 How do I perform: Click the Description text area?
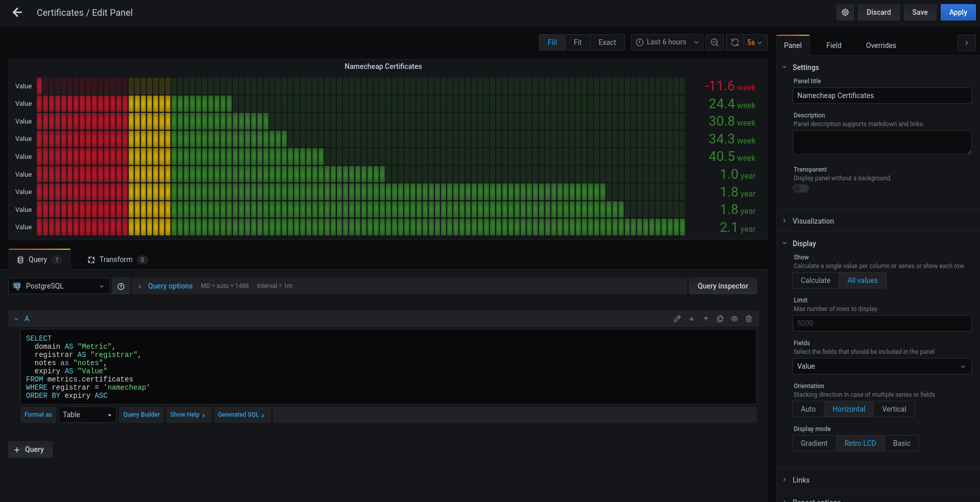click(882, 142)
